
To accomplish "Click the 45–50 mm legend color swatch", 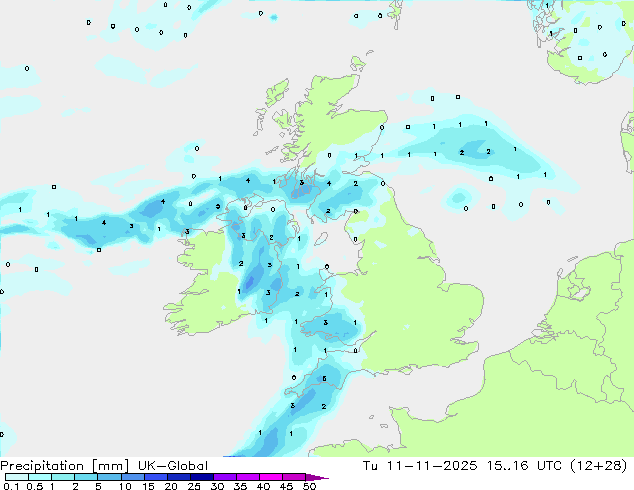I will tap(294, 477).
